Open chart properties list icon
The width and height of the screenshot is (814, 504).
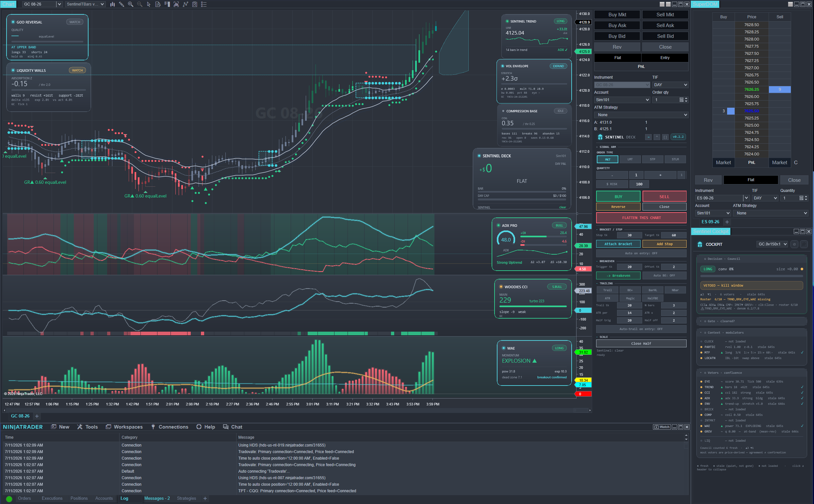204,4
